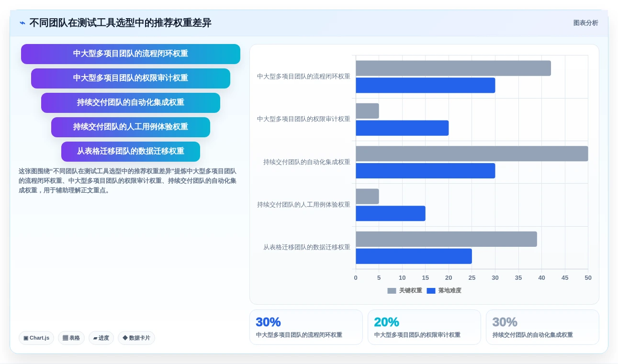Click blue 落地难度 bar for 权限审计权重
The width and height of the screenshot is (618, 364).
pos(402,128)
